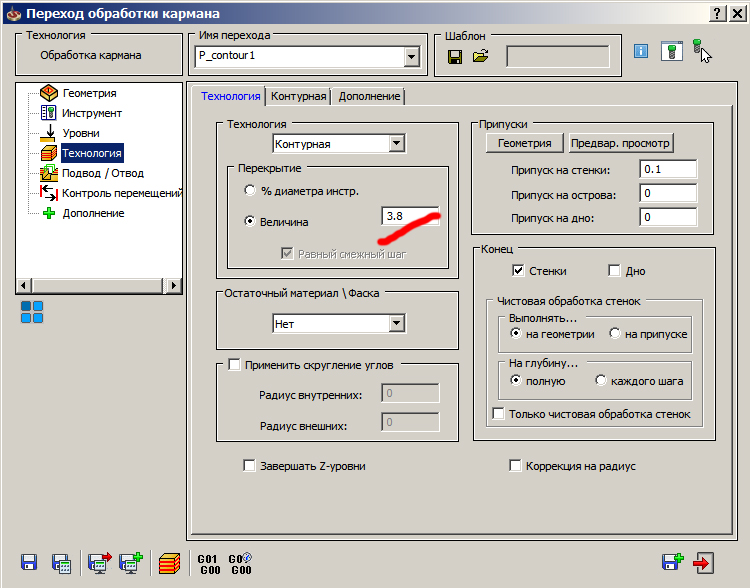Screen dimensions: 750x588
Task: Click the Геометрия tree icon
Action: point(49,93)
